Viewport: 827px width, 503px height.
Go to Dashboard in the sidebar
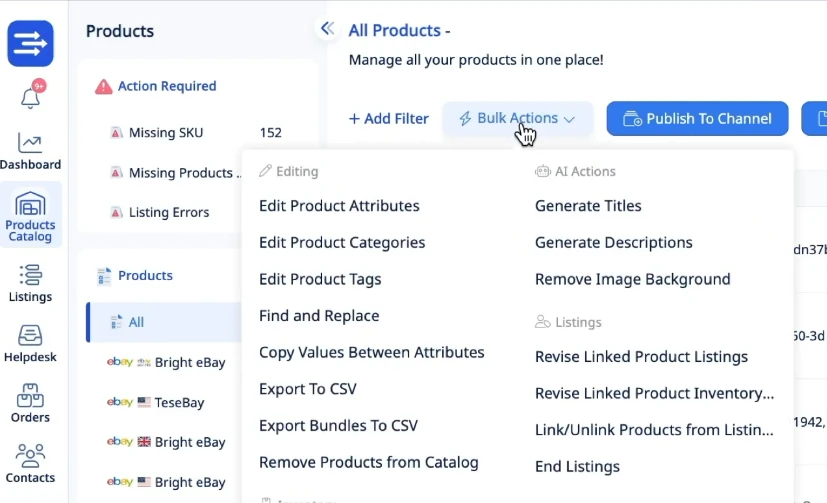click(x=30, y=151)
